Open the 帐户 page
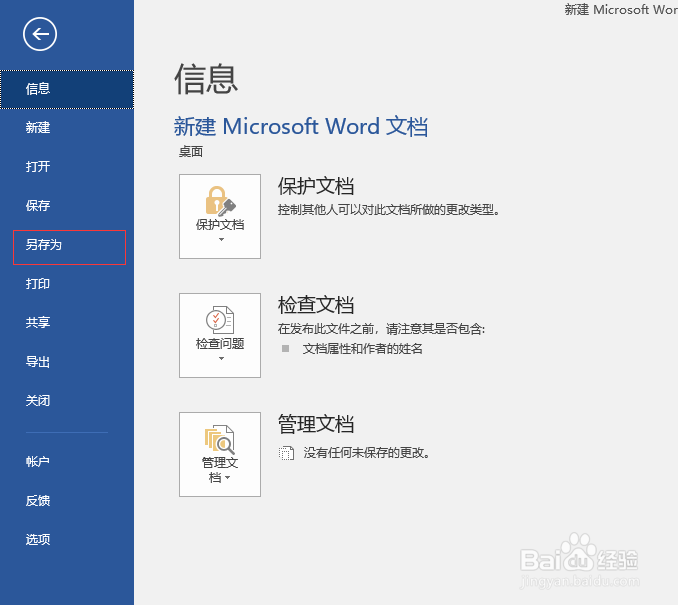The height and width of the screenshot is (605, 678). point(67,461)
